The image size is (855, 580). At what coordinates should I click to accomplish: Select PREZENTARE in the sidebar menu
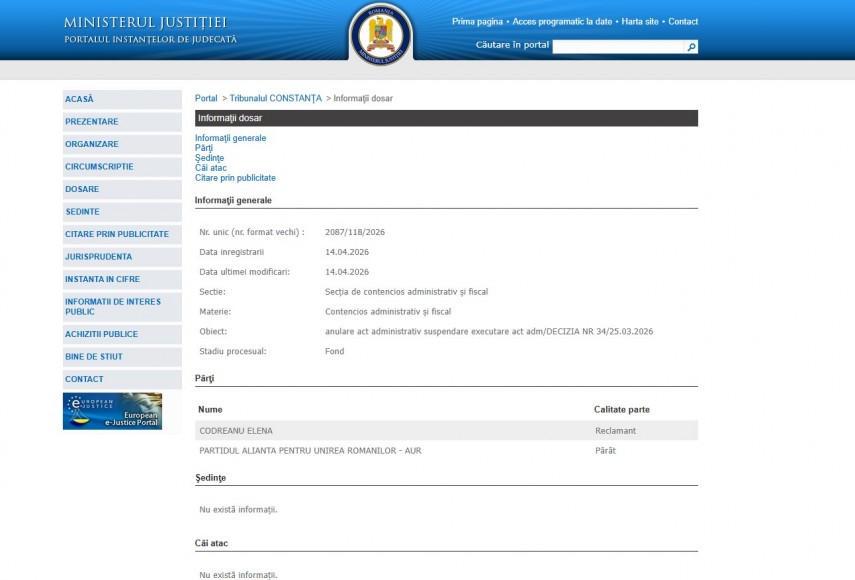[91, 122]
